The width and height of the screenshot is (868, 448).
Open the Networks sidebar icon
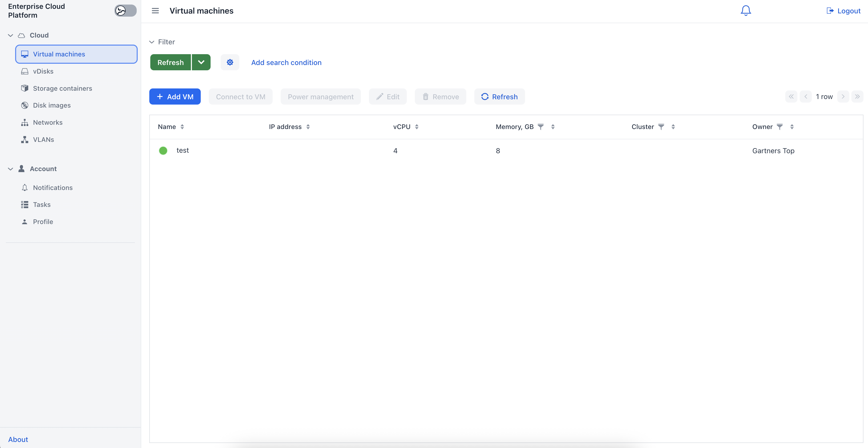25,122
